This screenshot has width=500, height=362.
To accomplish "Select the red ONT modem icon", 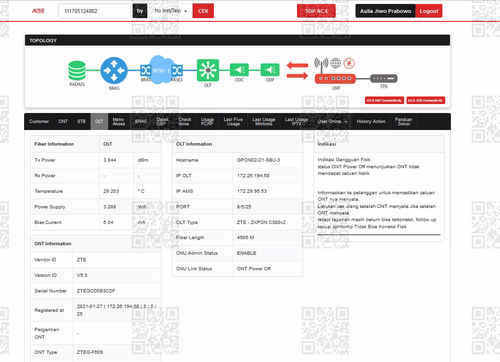I will [x=335, y=79].
